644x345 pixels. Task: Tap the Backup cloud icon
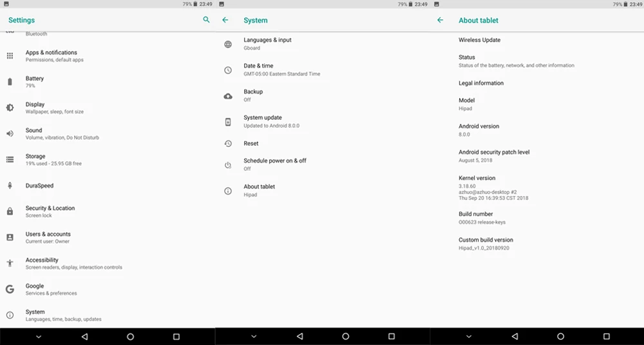click(228, 96)
